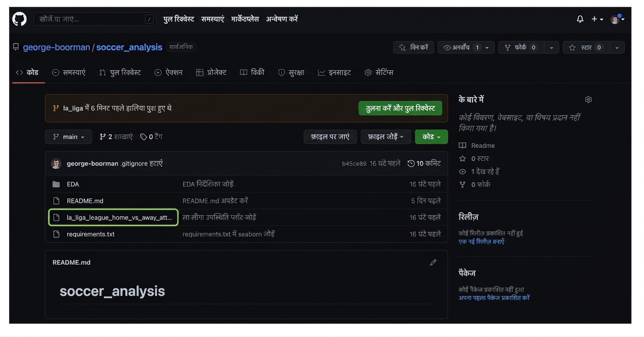The image size is (644, 337).
Task: Open the 'रिलीज़' sidebar heading
Action: 469,217
